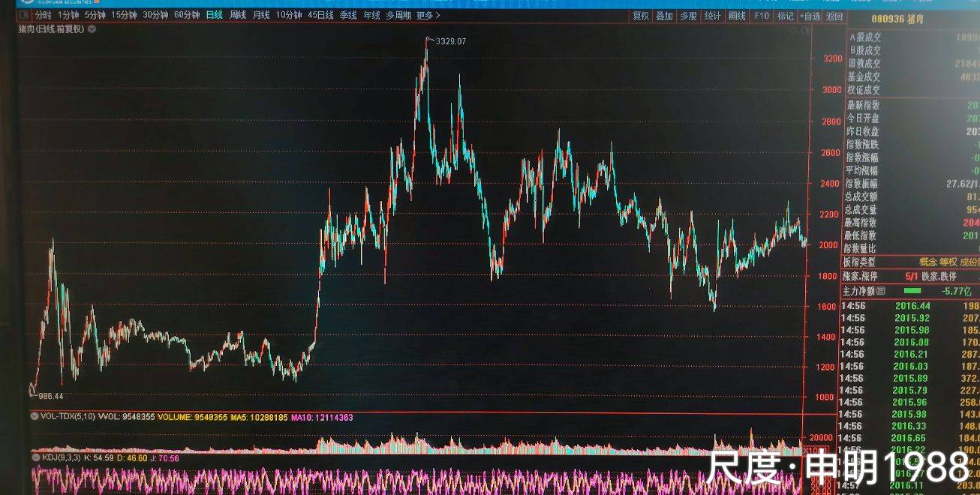The image size is (980, 495).
Task: Open the 叠加 overlay tool
Action: pos(664,16)
